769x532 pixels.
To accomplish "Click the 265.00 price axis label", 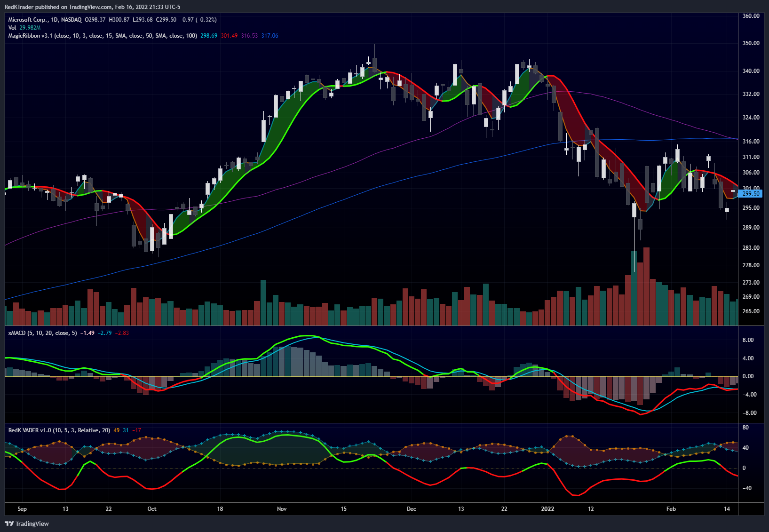I will pos(751,311).
